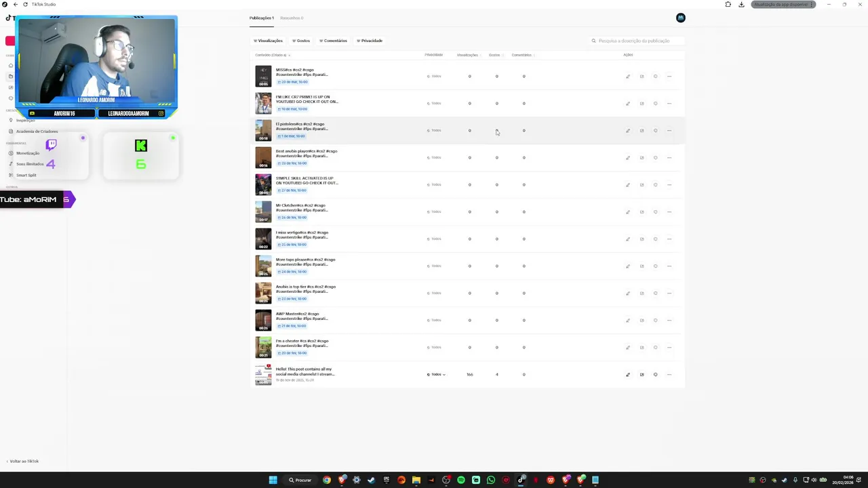
Task: Open the 'AWP Master#cs2 #csgo' title
Action: (x=302, y=316)
